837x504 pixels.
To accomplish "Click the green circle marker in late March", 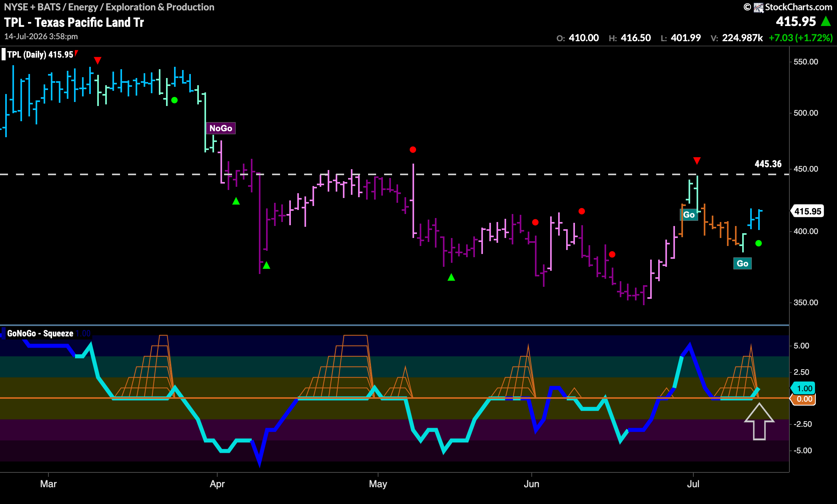I will 174,100.
